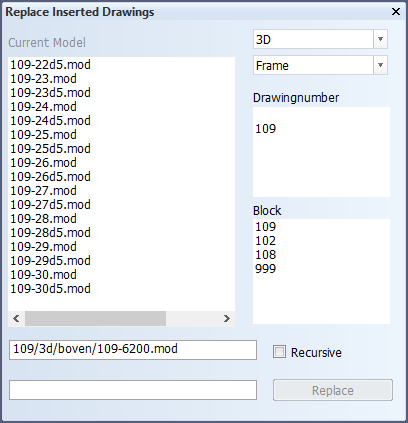
Task: Open the 3D dropdown arrow
Action: click(380, 39)
